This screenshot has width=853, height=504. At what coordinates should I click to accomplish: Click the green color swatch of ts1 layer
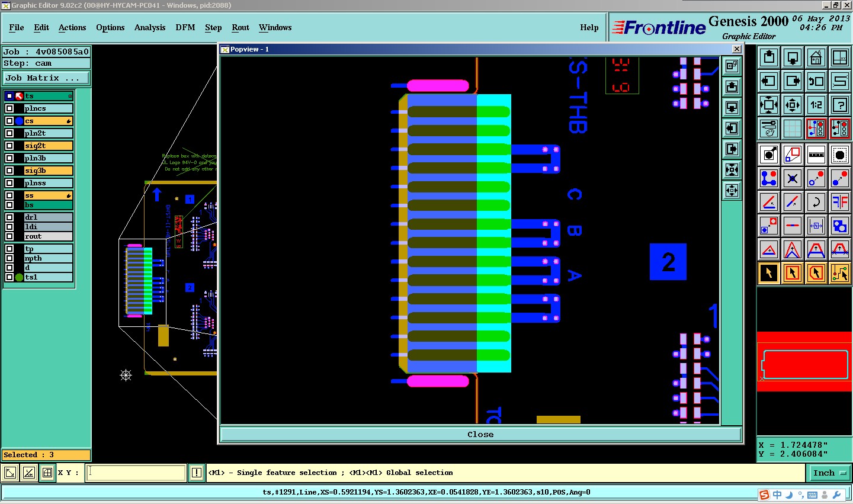(19, 277)
